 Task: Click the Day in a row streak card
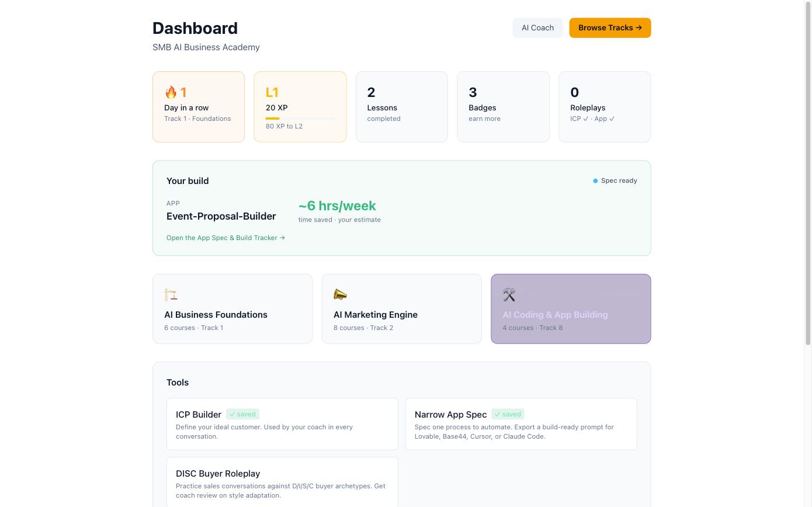coord(199,107)
